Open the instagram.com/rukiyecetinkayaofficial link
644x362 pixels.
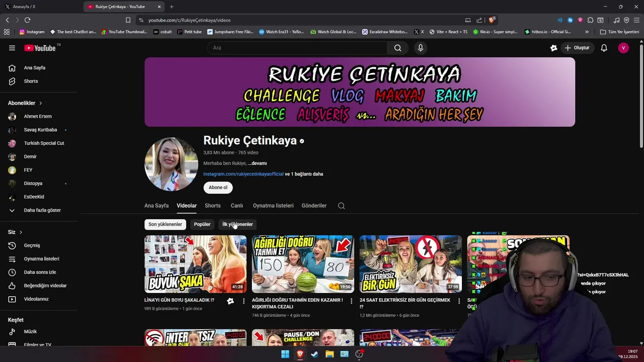click(x=244, y=174)
